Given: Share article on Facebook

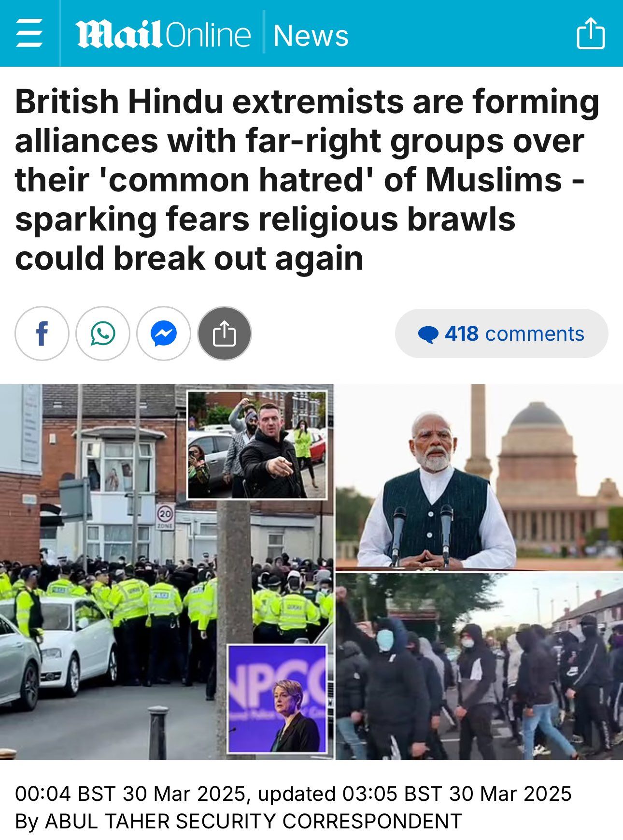Looking at the screenshot, I should (x=42, y=333).
